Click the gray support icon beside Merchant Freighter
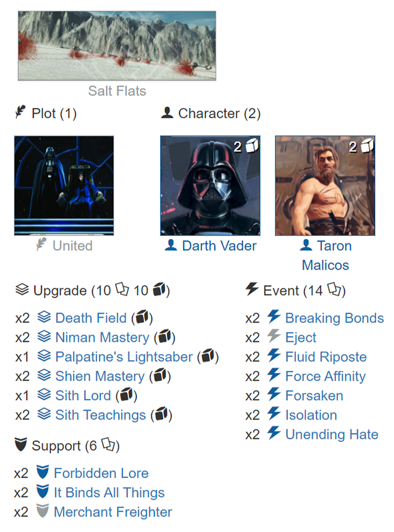394x532 pixels. [43, 512]
